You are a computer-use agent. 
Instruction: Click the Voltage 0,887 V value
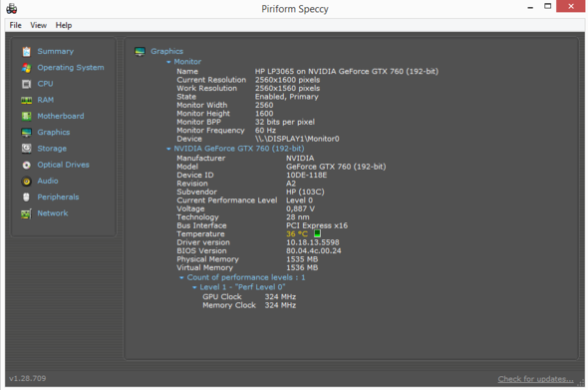[x=300, y=208]
